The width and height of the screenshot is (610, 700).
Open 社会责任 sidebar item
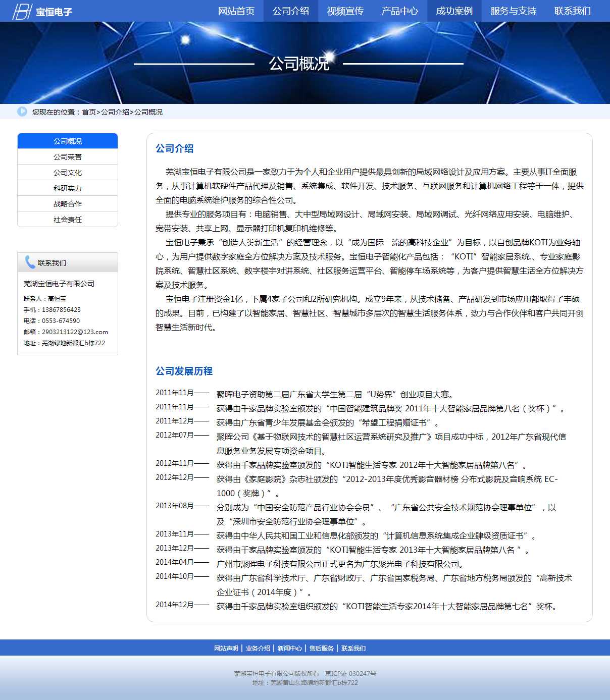(68, 220)
